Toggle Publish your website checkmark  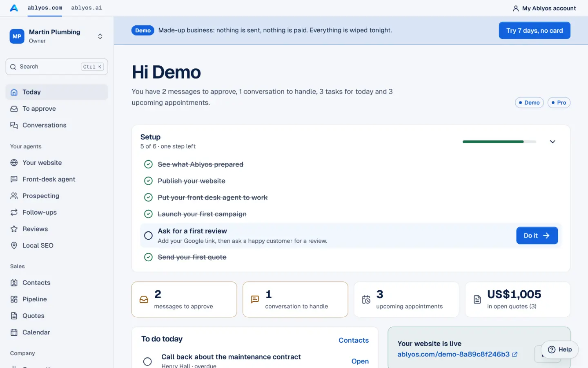point(148,181)
